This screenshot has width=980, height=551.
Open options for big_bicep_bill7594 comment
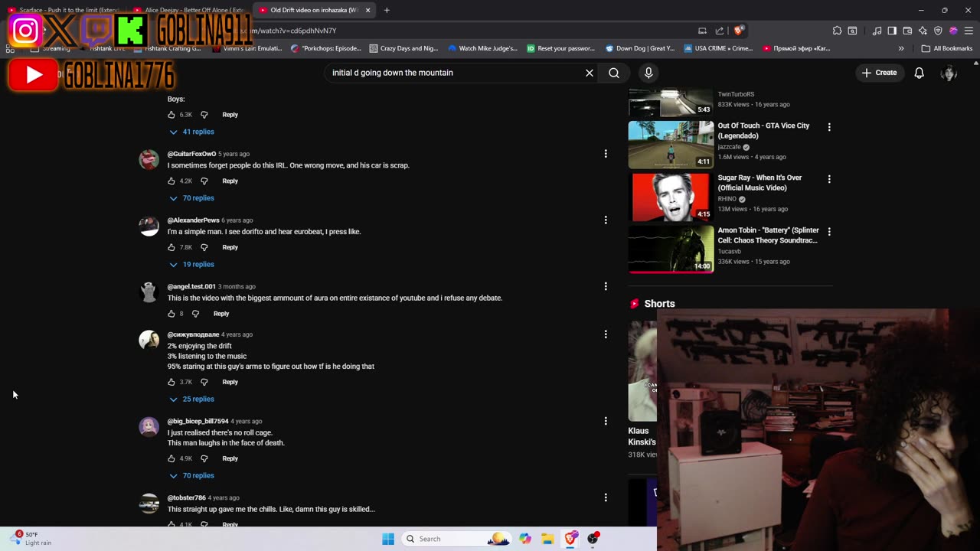pos(606,421)
